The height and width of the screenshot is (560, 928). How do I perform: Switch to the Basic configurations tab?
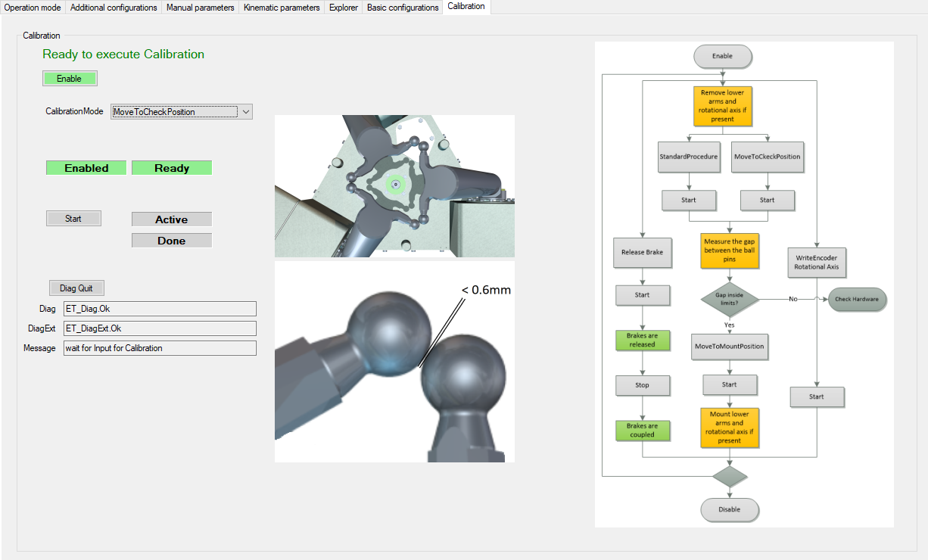point(403,8)
